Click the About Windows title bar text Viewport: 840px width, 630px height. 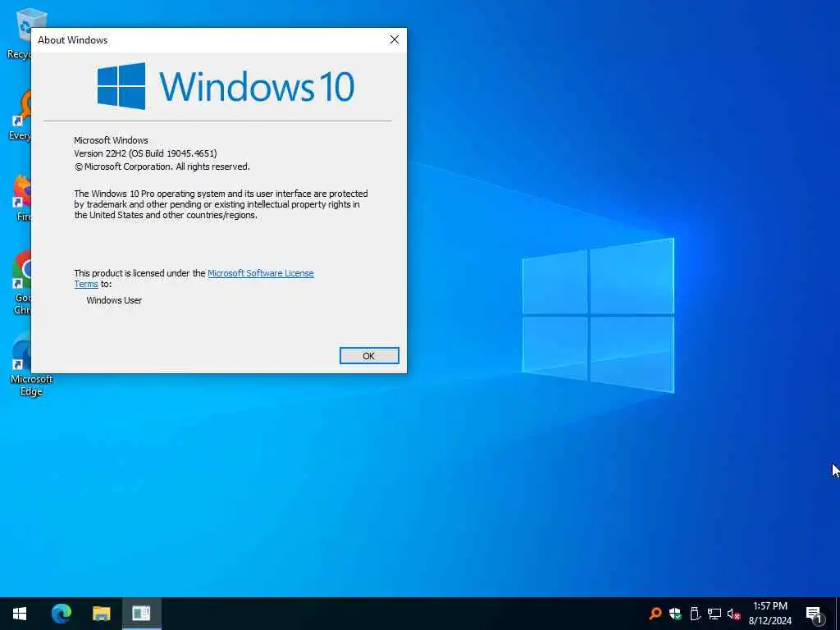72,40
